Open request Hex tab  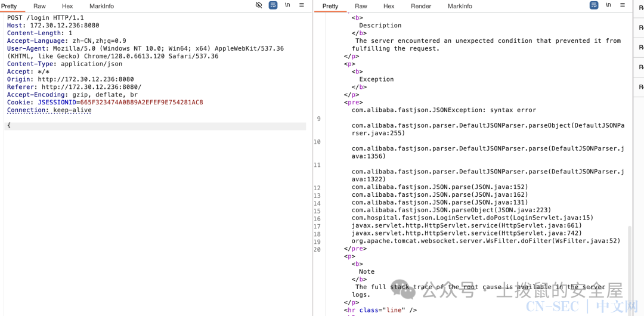pos(67,6)
